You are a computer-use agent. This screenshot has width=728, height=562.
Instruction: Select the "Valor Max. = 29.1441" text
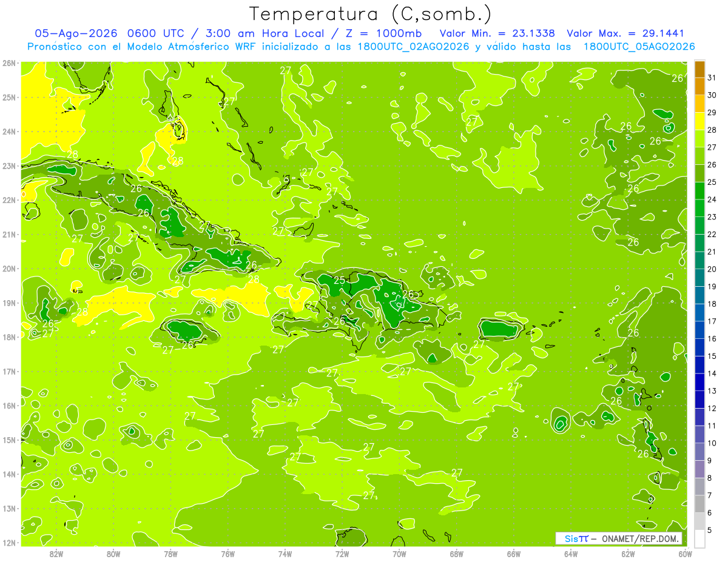click(625, 33)
